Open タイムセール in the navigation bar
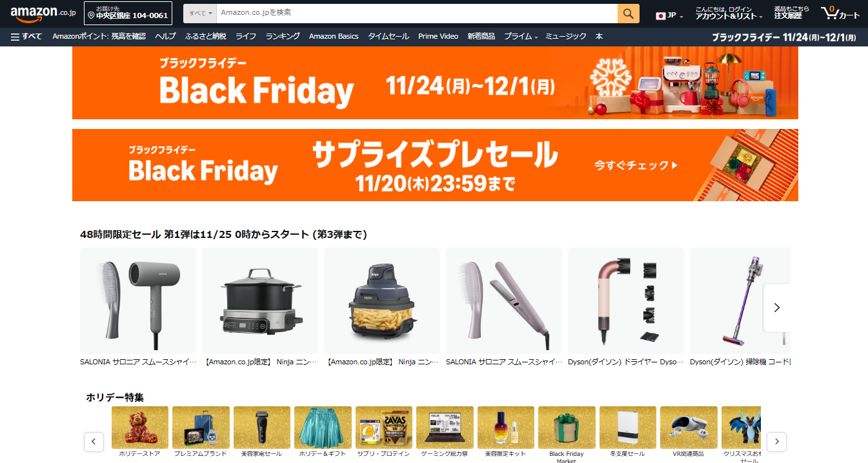 pos(389,36)
